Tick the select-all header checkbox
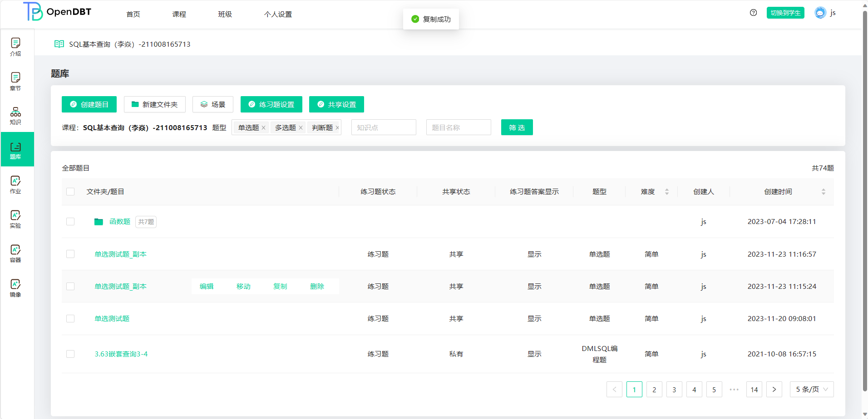 (70, 192)
